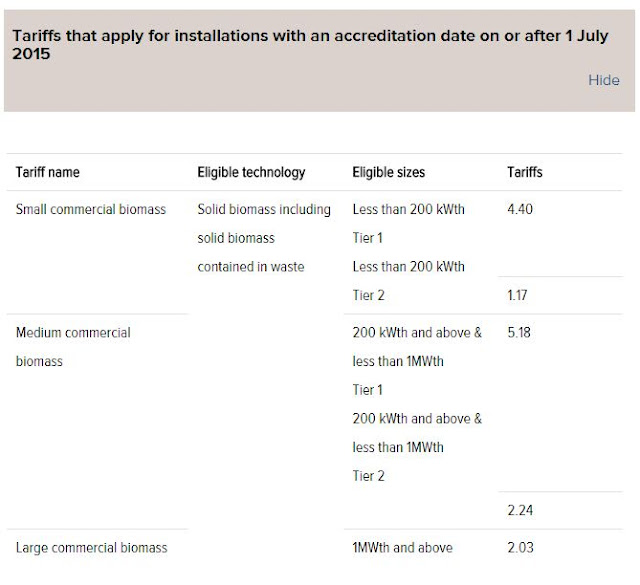Click the 1MWth and above size cell
Image resolution: width=640 pixels, height=585 pixels.
point(402,547)
